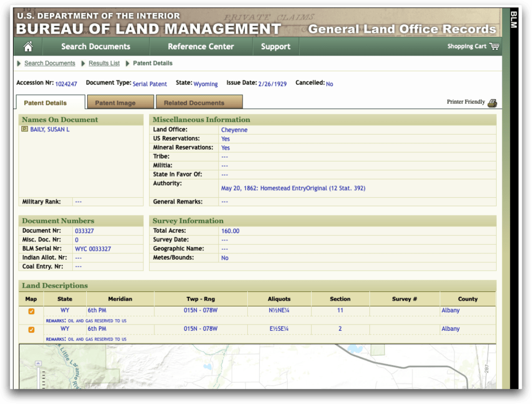Switch to the Patent Image tab
The height and width of the screenshot is (404, 532).
(115, 103)
